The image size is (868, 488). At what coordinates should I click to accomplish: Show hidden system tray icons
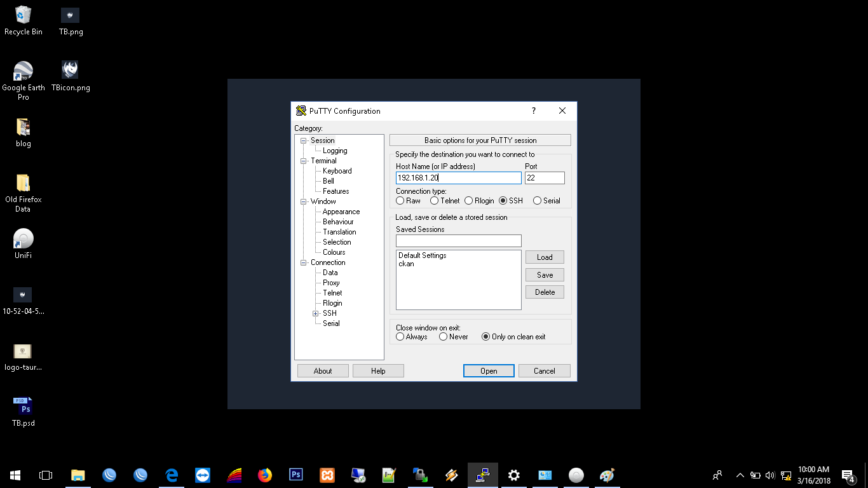pos(740,475)
